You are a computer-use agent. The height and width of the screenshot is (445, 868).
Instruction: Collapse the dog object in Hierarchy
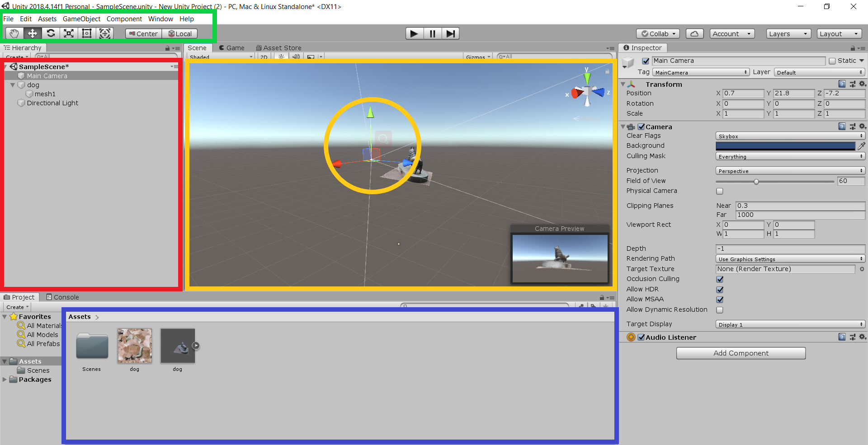13,85
